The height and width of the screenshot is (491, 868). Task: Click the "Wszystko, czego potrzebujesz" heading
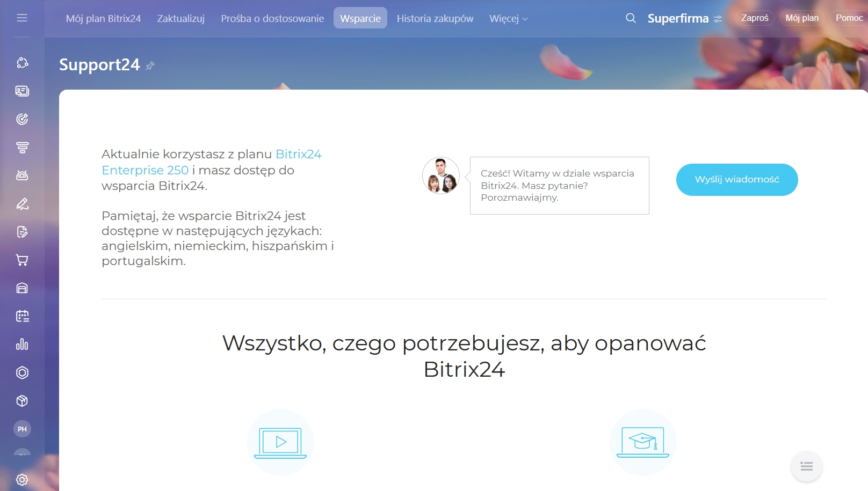[x=464, y=356]
